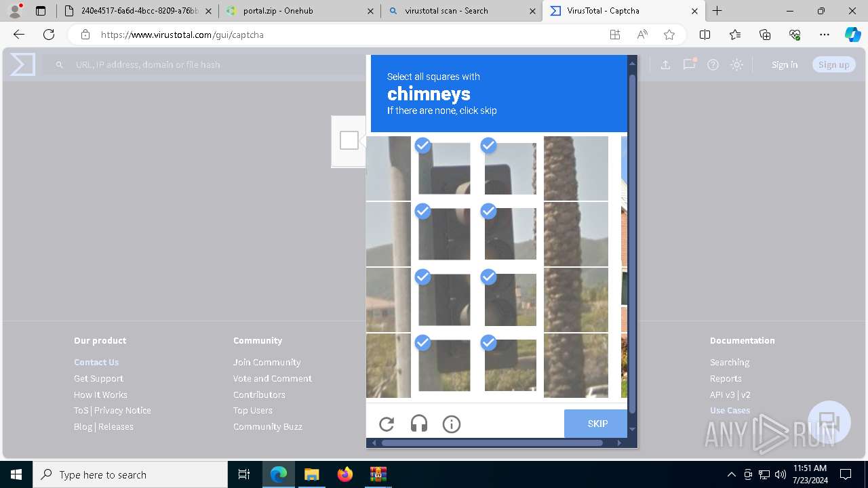Viewport: 868px width, 488px height.
Task: Select the pole tile in the top-left corner
Action: pos(389,168)
